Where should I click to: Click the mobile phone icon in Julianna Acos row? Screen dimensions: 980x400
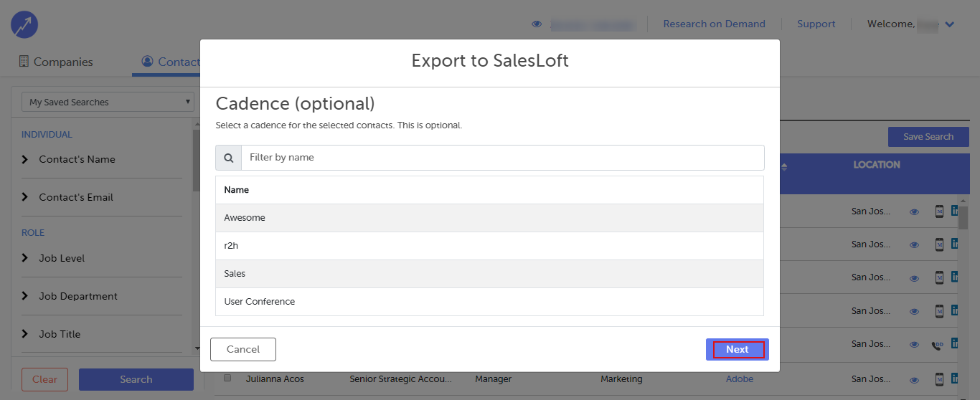point(939,378)
